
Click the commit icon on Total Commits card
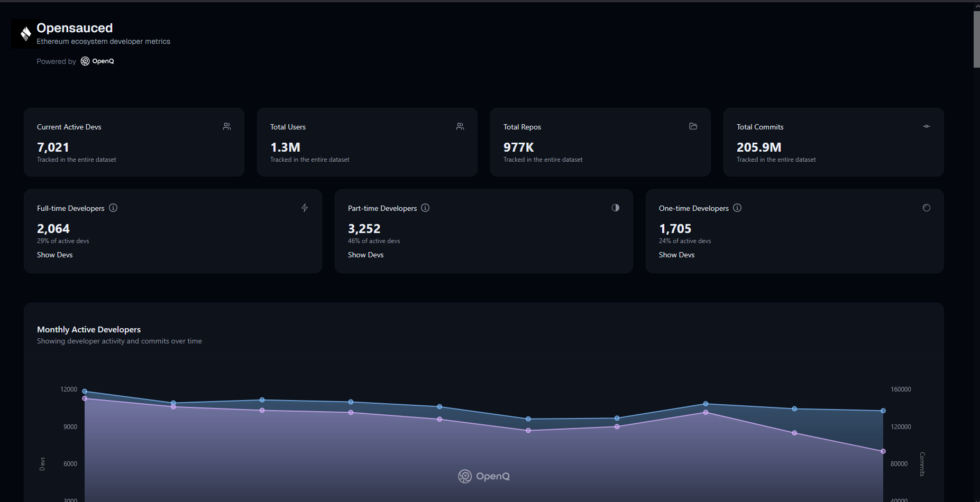pyautogui.click(x=926, y=126)
